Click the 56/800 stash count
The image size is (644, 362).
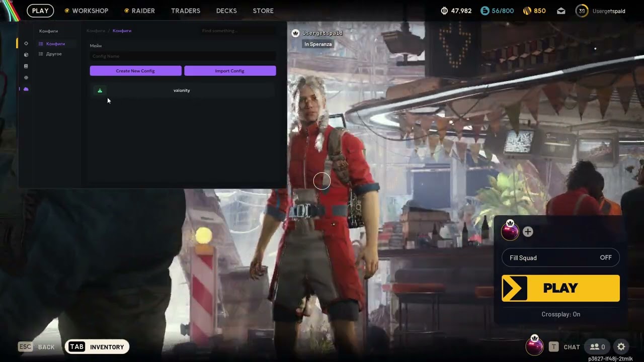tap(503, 11)
